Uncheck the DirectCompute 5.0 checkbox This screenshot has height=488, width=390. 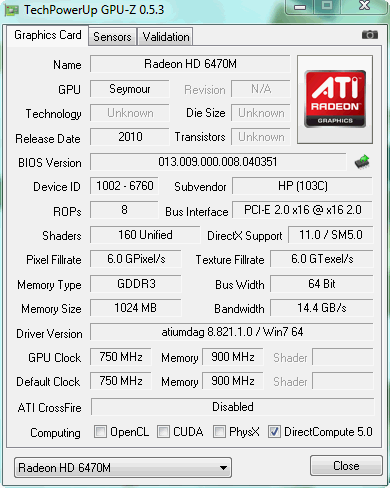[x=274, y=432]
